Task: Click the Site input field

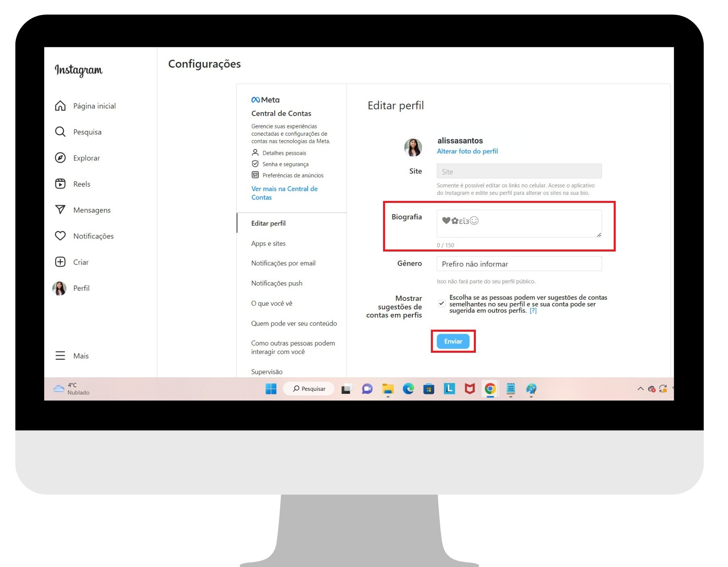Action: [x=519, y=171]
